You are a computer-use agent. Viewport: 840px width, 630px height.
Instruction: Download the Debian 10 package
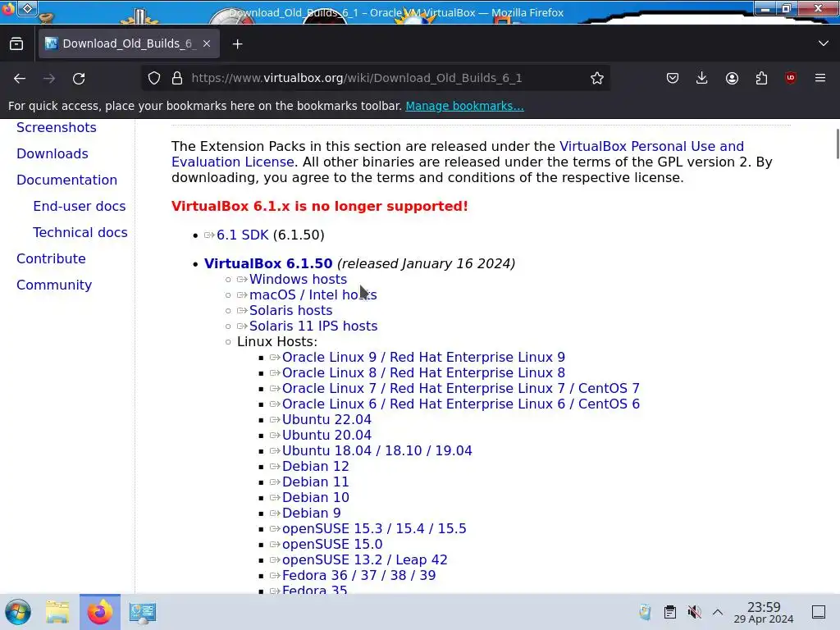point(315,497)
